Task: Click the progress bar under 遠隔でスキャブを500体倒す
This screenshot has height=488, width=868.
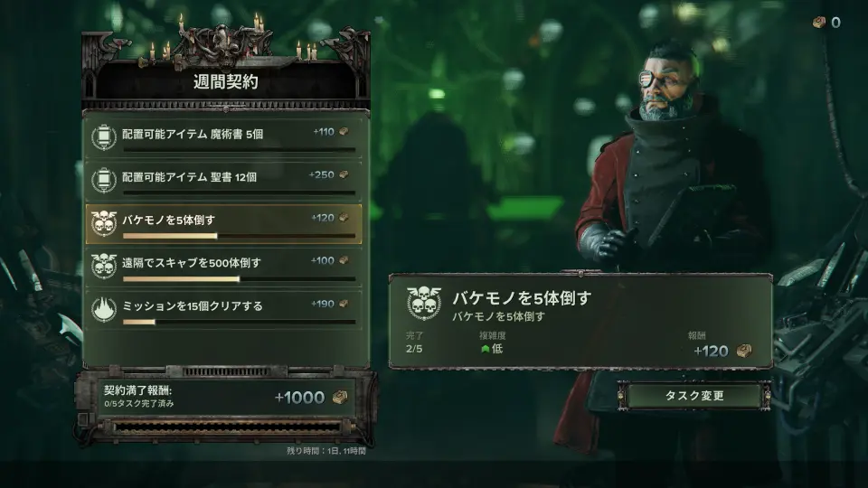Action: click(239, 279)
